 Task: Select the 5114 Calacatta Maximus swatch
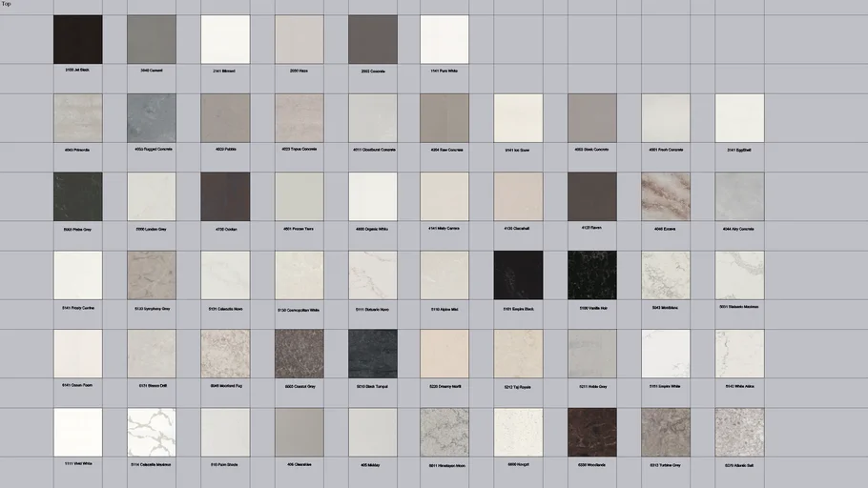click(x=152, y=433)
